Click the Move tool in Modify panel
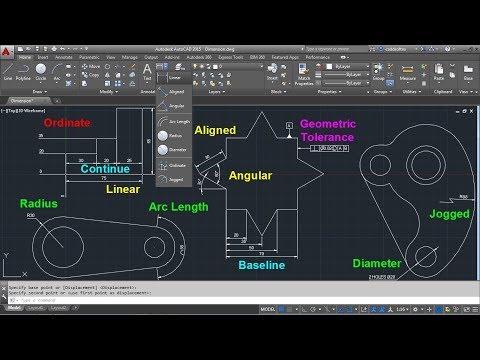480x360 pixels. pyautogui.click(x=91, y=67)
